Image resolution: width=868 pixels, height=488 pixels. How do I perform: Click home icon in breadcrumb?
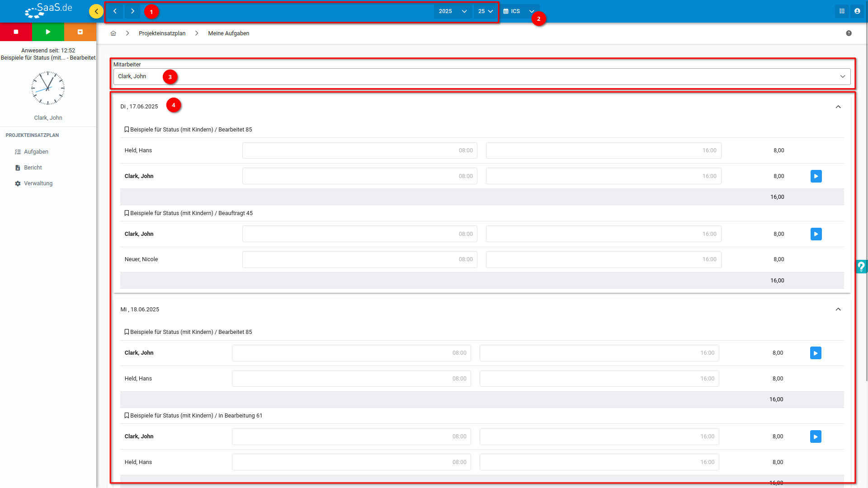[113, 33]
